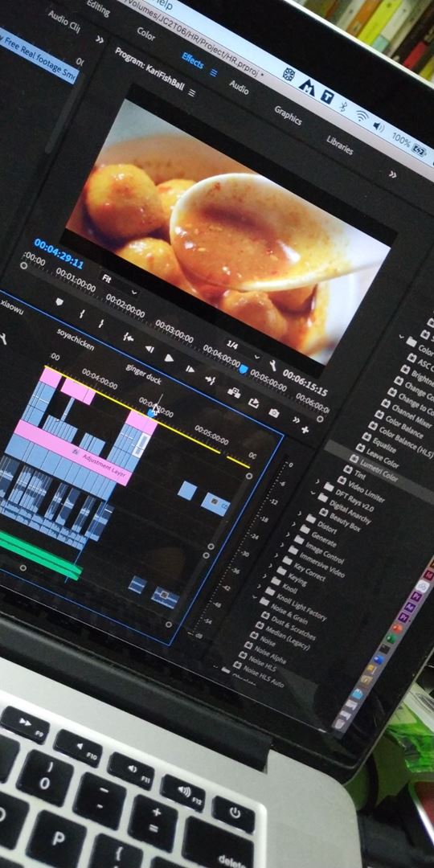This screenshot has height=868, width=434.
Task: Click the Step Forward one frame button
Action: point(190,369)
